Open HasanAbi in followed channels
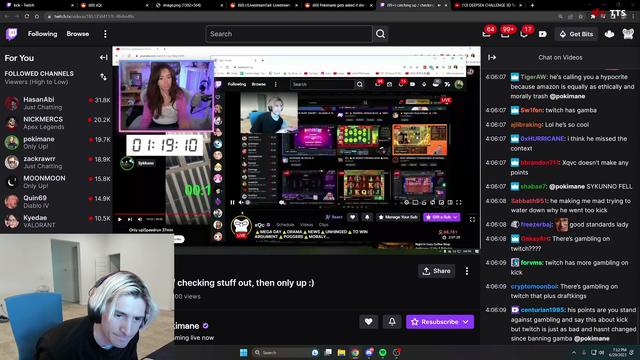This screenshot has height=360, width=640. click(x=57, y=103)
